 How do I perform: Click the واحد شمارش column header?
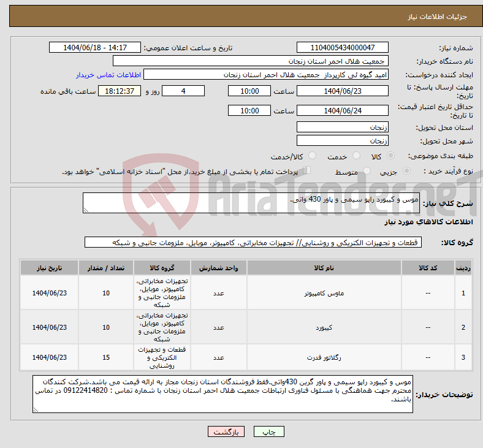pos(218,268)
